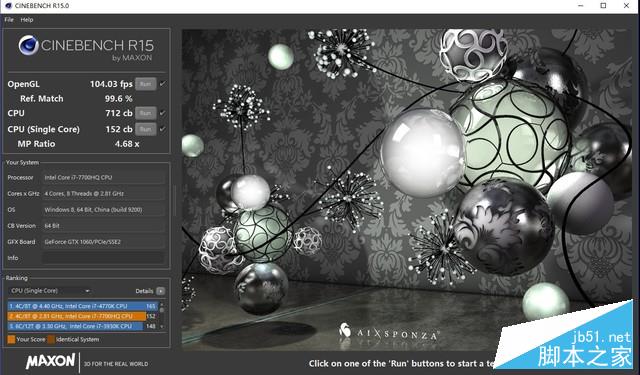The height and width of the screenshot is (375, 640).
Task: Run the OpenGL benchmark
Action: tap(145, 84)
